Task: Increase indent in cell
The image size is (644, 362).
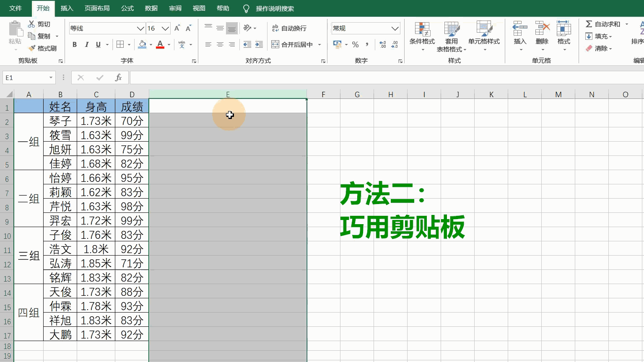Action: 259,44
